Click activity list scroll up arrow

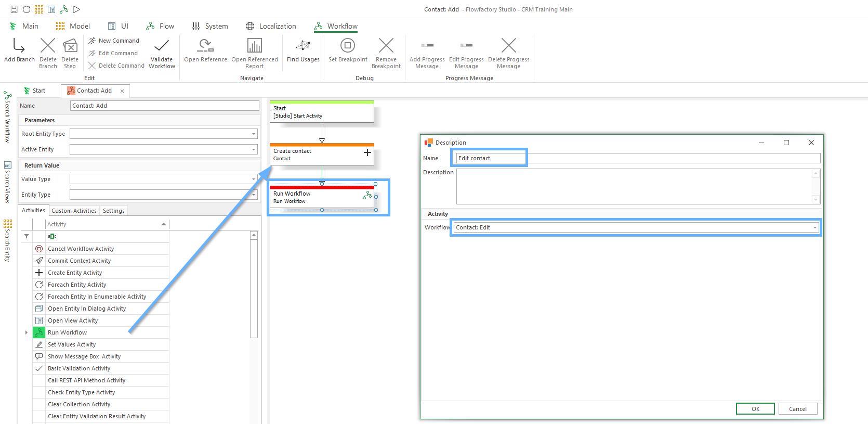click(254, 235)
